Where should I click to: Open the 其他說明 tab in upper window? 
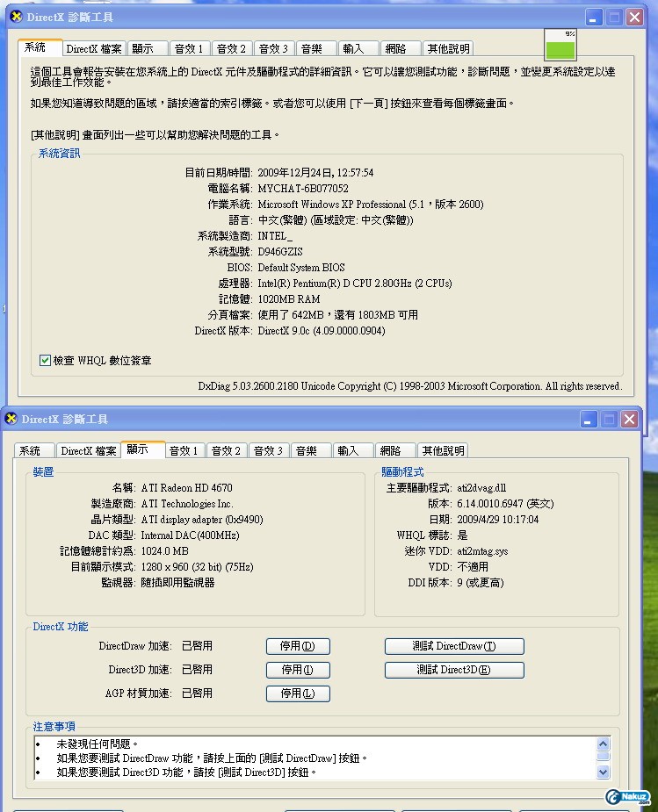pos(448,48)
